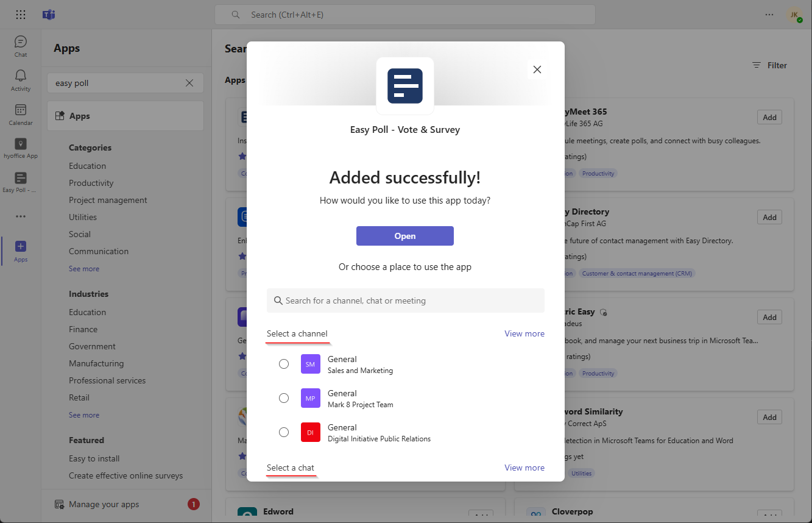
Task: Open the Activity bell icon
Action: pos(21,79)
